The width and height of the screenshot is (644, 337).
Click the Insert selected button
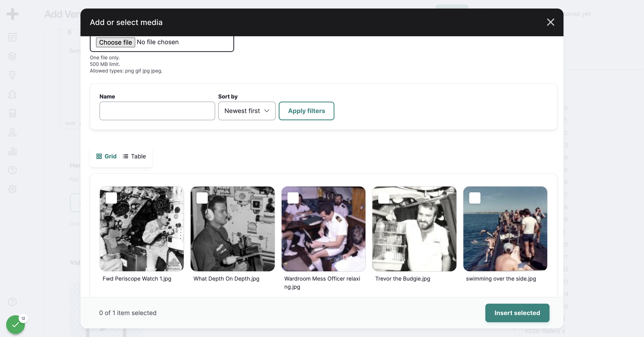point(517,313)
